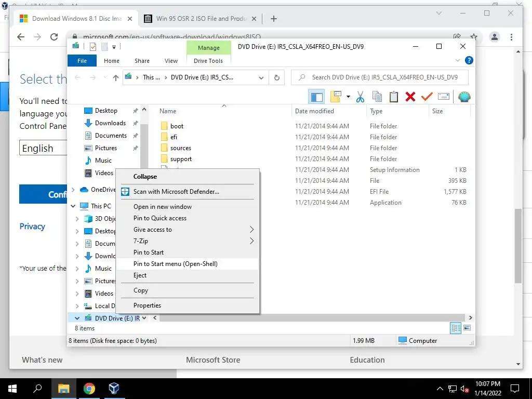Click the Paste clipboard toolbar icon

[x=394, y=97]
